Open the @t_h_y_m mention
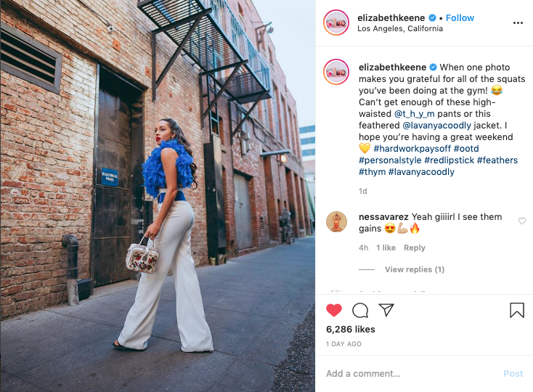The height and width of the screenshot is (392, 533). click(x=415, y=114)
